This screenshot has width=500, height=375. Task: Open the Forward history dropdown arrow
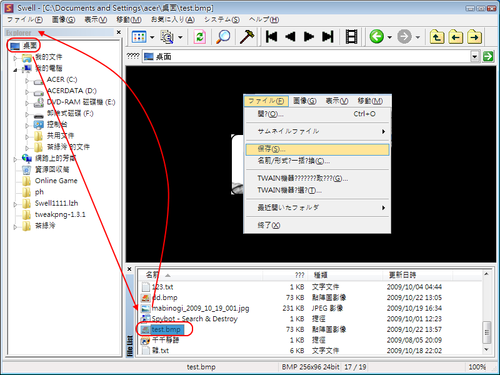pyautogui.click(x=418, y=37)
